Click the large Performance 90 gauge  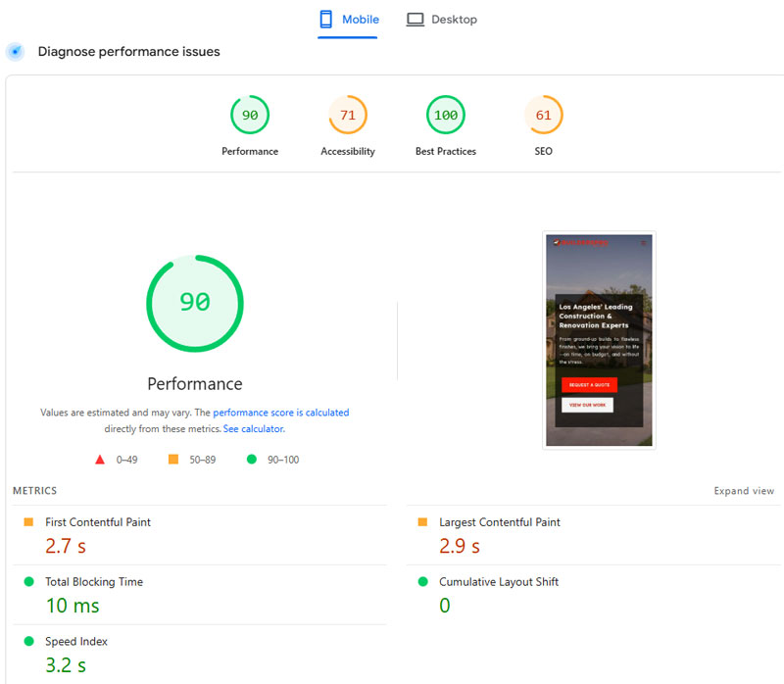(x=195, y=303)
